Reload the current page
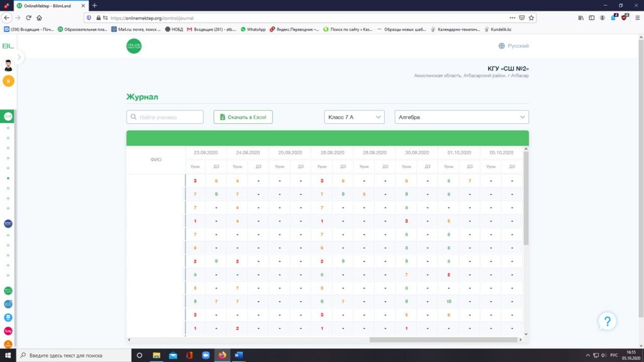The width and height of the screenshot is (644, 362). pos(28,18)
